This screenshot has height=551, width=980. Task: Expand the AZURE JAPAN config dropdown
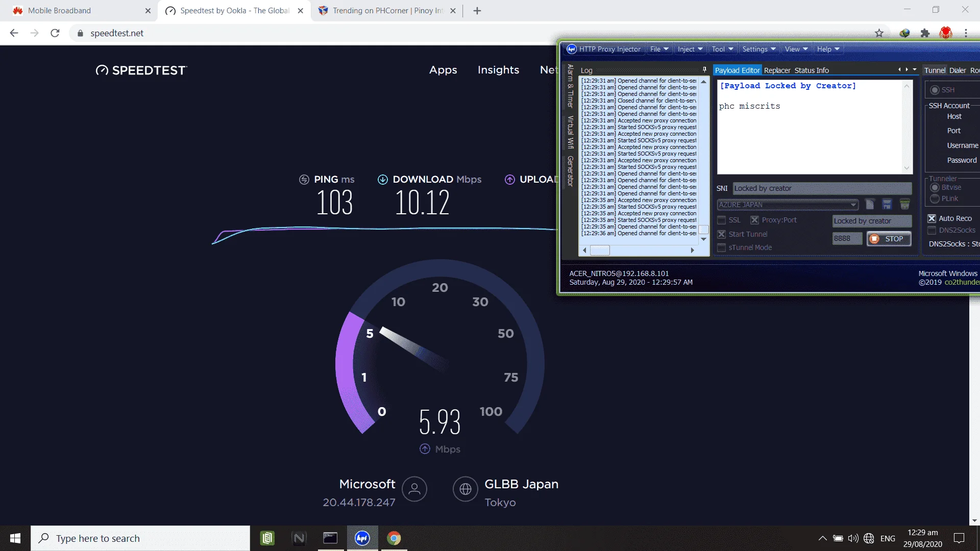[853, 205]
